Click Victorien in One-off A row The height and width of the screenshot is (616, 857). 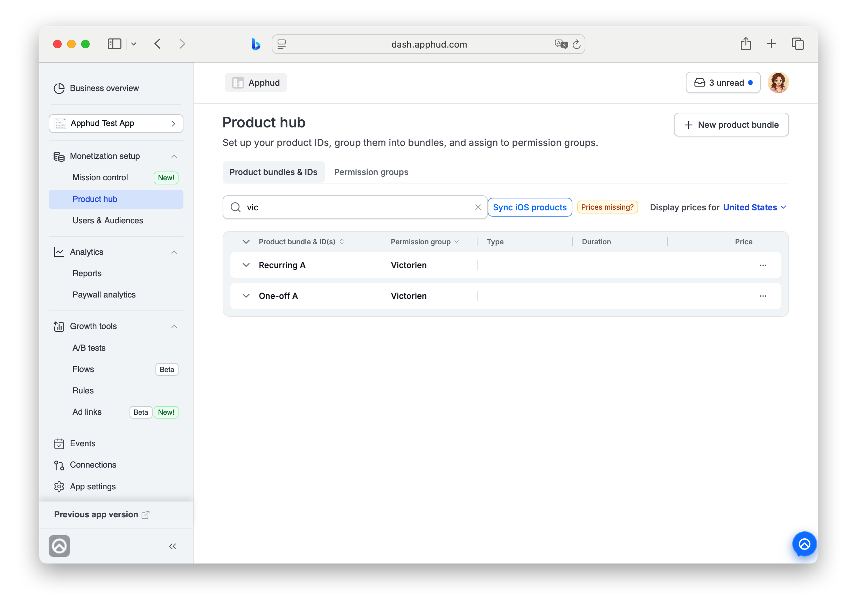(x=409, y=296)
